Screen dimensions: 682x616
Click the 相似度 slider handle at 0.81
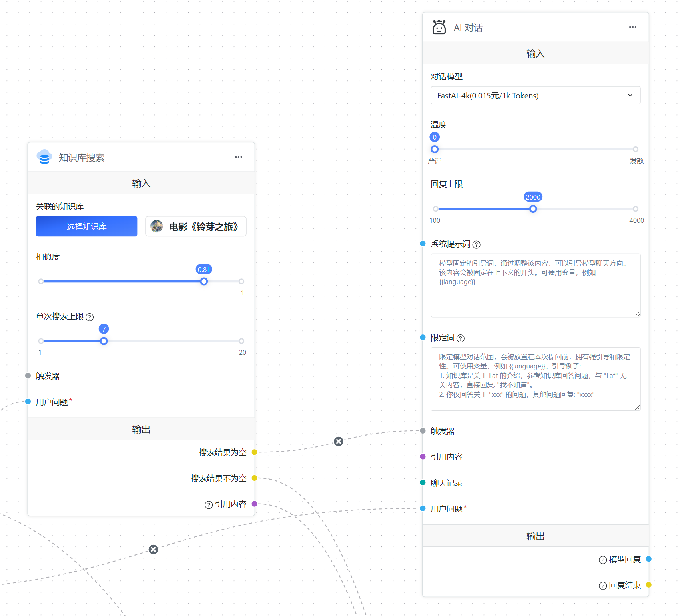pyautogui.click(x=204, y=282)
